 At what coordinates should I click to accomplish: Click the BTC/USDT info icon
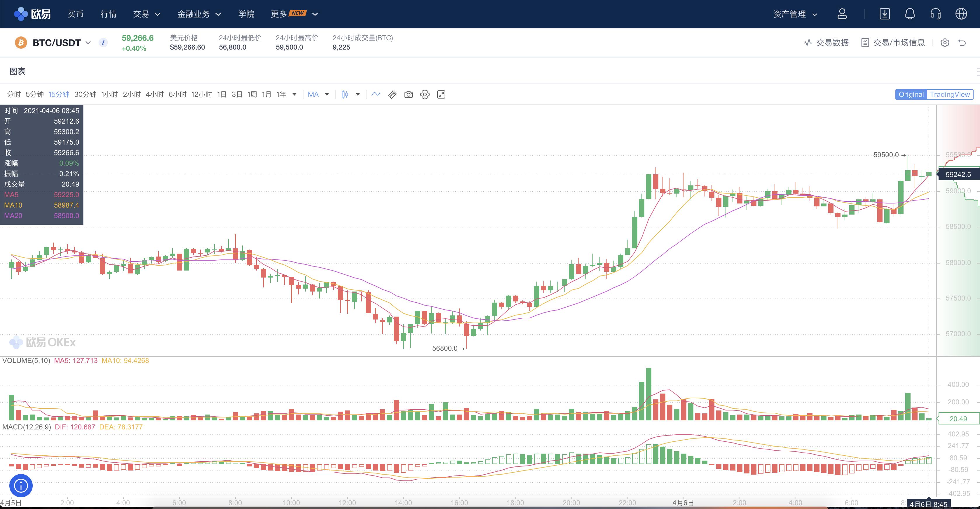click(x=103, y=43)
